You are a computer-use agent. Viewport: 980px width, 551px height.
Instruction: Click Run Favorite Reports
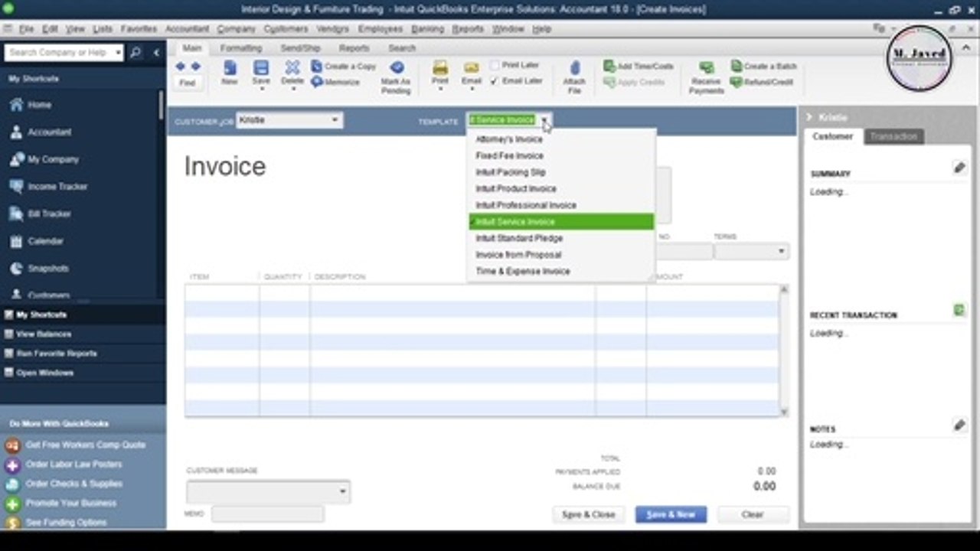[x=57, y=354]
